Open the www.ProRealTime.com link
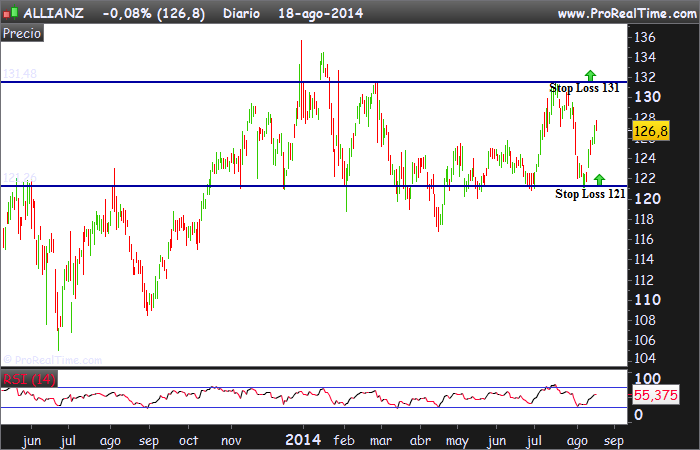 click(x=627, y=13)
